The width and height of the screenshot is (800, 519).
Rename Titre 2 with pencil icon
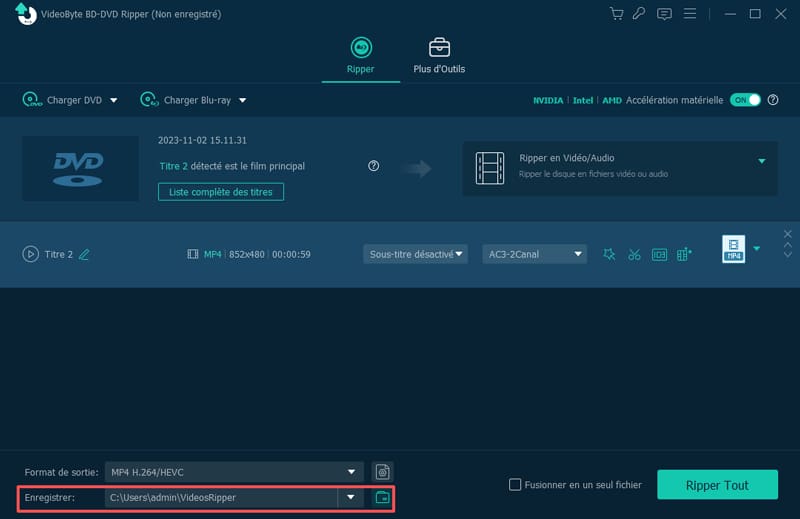coord(84,254)
